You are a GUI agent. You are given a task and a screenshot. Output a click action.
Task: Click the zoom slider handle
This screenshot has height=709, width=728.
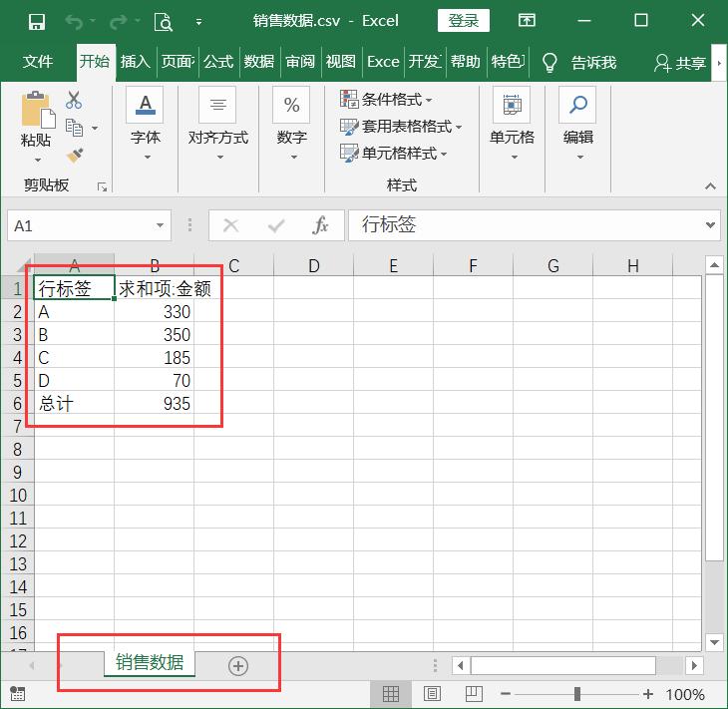tap(577, 694)
